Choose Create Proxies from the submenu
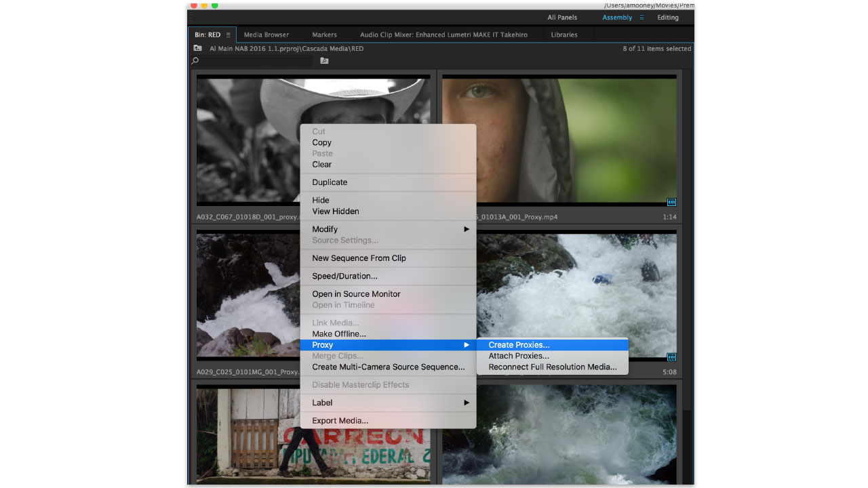 pyautogui.click(x=519, y=345)
